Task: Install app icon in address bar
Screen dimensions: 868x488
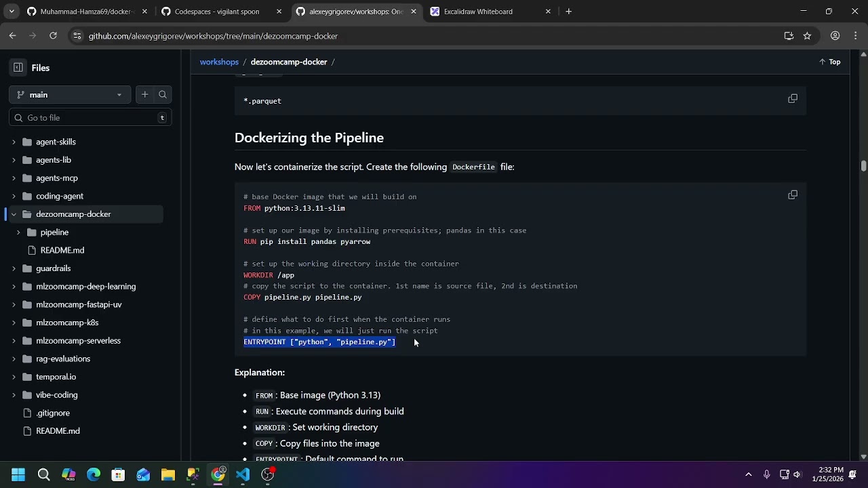Action: (x=789, y=36)
